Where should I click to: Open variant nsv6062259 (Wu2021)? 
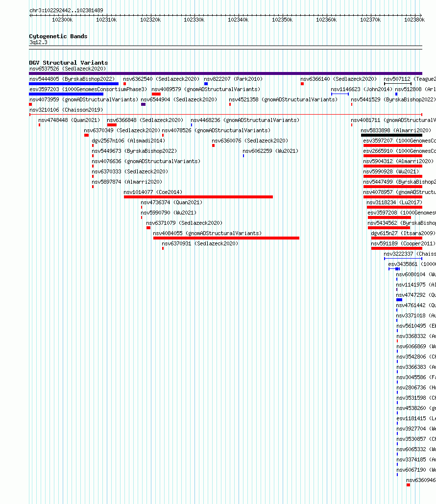[270, 151]
